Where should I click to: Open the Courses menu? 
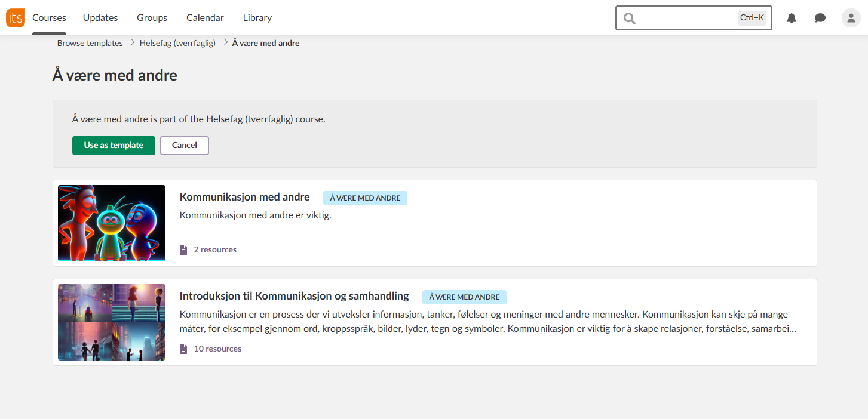(x=49, y=18)
